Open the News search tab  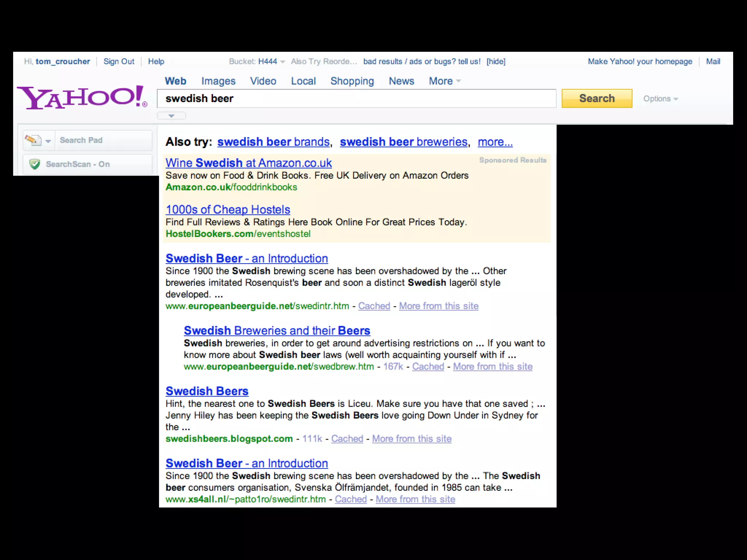click(x=401, y=81)
